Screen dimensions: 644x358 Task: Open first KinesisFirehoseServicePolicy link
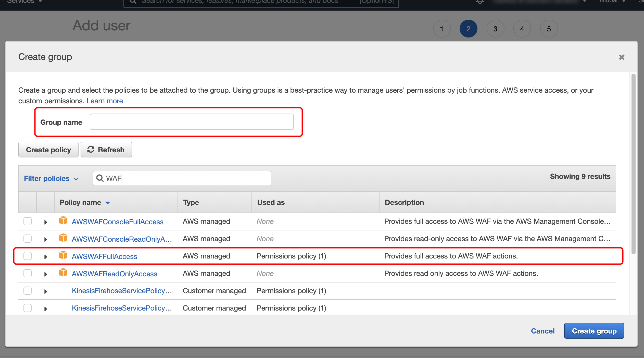(x=122, y=291)
